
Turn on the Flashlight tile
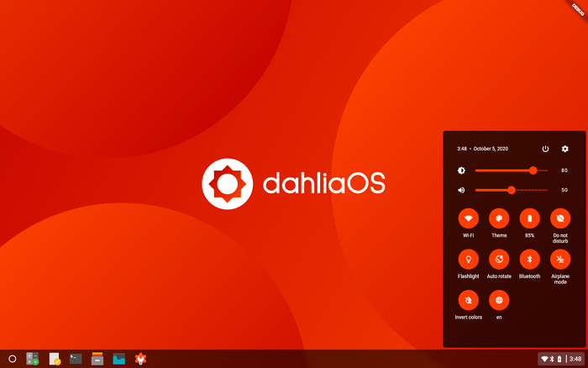469,260
